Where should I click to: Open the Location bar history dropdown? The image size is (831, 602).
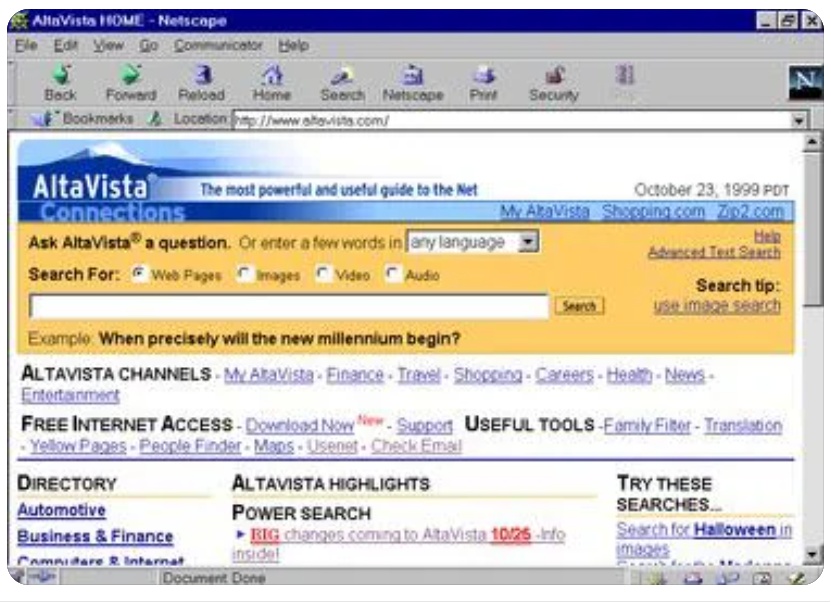(x=797, y=118)
